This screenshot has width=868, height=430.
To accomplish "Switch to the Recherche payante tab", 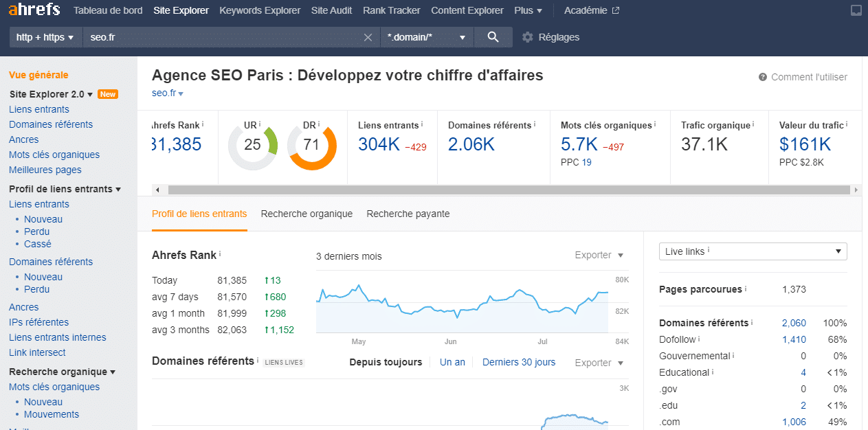I will [408, 214].
